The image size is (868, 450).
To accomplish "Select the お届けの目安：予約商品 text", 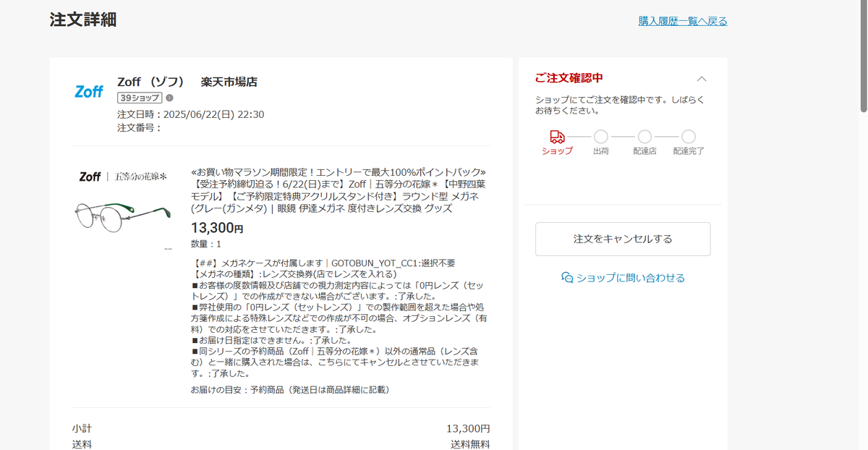I will (x=290, y=390).
